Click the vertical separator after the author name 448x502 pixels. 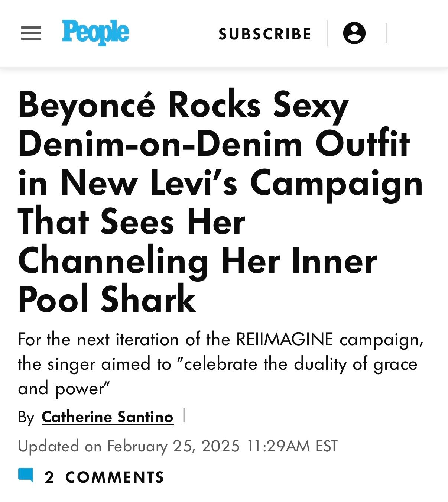click(184, 415)
